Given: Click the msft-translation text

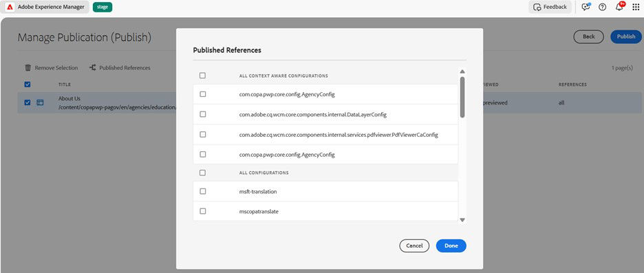Looking at the screenshot, I should coord(258,191).
